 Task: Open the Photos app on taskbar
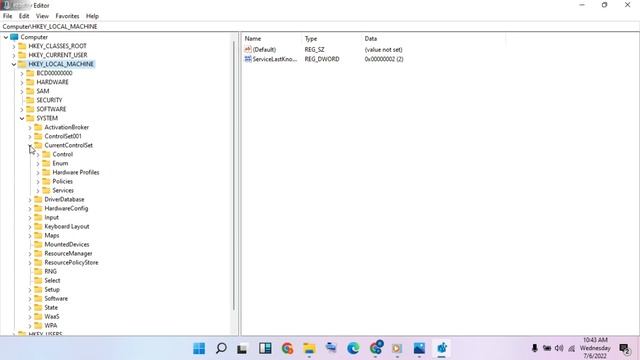click(419, 348)
